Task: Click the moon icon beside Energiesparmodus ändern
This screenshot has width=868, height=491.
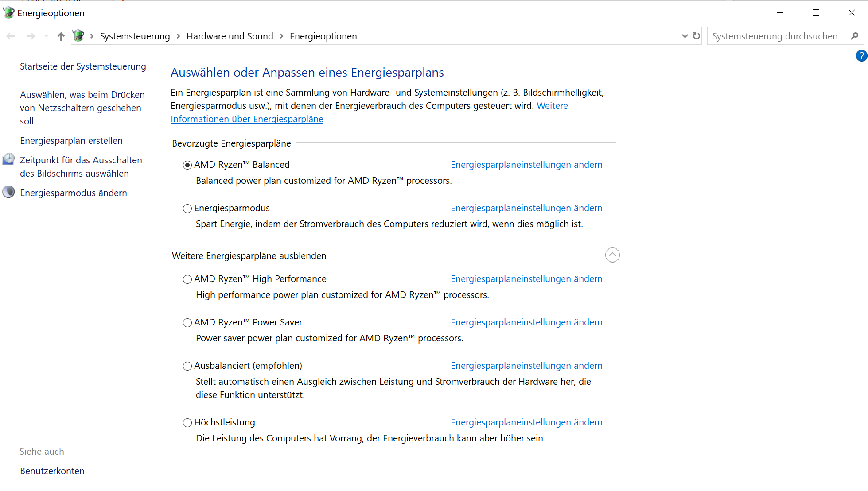Action: [x=8, y=192]
